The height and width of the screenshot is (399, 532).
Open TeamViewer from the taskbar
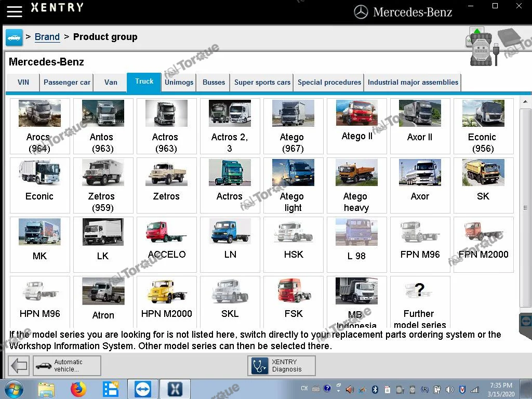142,390
